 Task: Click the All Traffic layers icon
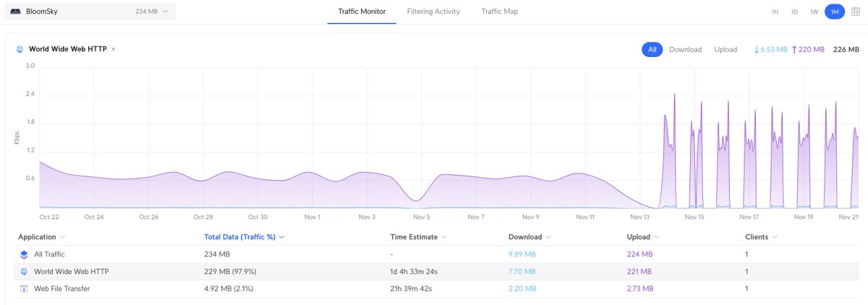point(24,254)
